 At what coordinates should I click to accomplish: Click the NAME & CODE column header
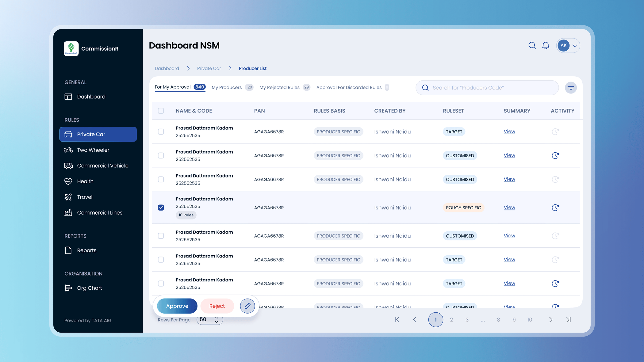pos(194,111)
